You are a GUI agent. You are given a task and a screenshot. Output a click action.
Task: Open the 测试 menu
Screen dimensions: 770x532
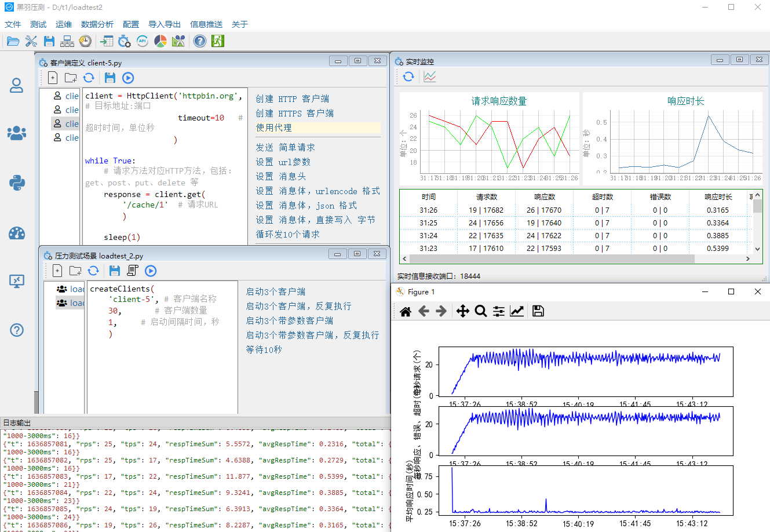(x=38, y=24)
